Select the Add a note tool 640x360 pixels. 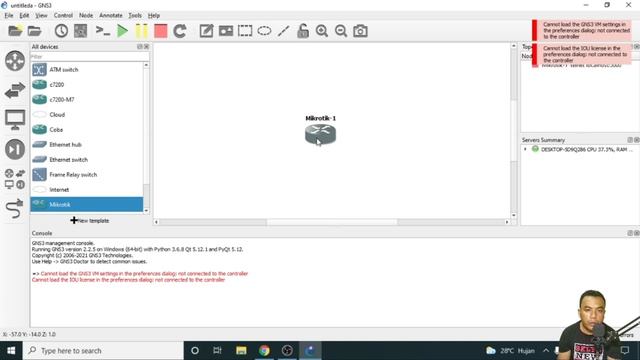pyautogui.click(x=206, y=31)
